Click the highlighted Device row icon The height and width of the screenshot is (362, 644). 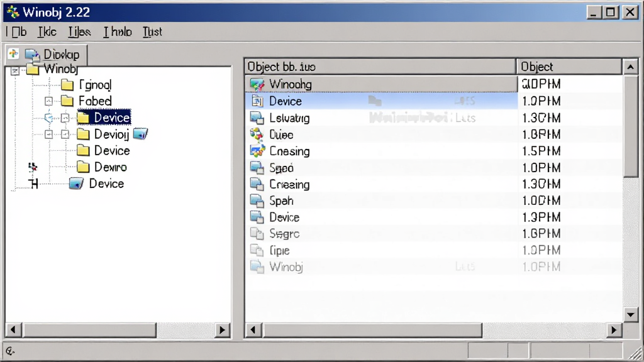pos(257,101)
